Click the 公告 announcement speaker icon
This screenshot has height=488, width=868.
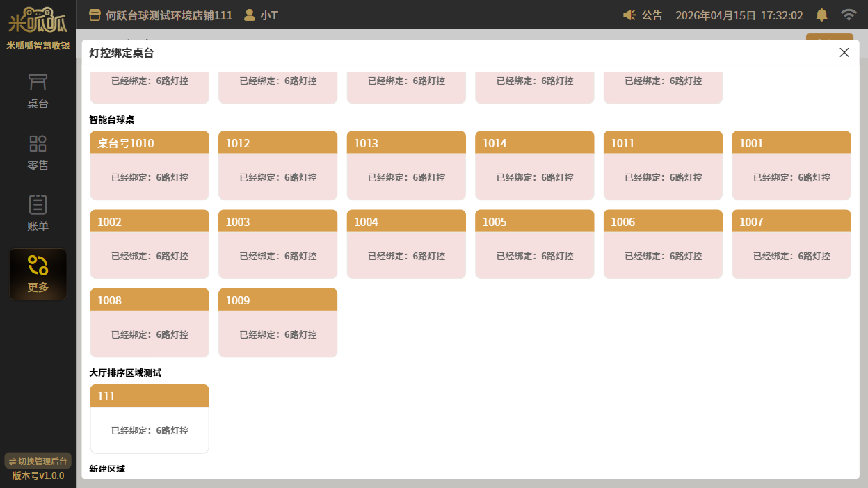tap(629, 15)
